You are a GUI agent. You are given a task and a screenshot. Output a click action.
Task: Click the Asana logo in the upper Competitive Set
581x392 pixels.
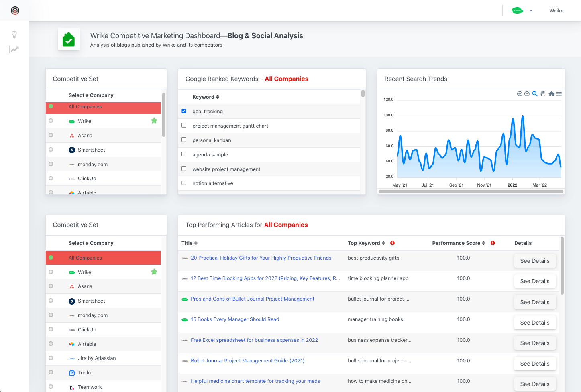(72, 136)
